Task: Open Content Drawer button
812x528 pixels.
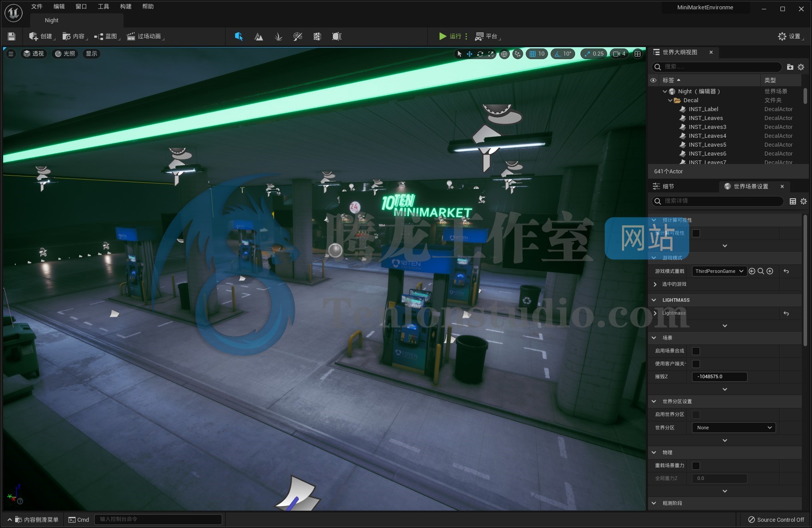Action: (x=33, y=520)
